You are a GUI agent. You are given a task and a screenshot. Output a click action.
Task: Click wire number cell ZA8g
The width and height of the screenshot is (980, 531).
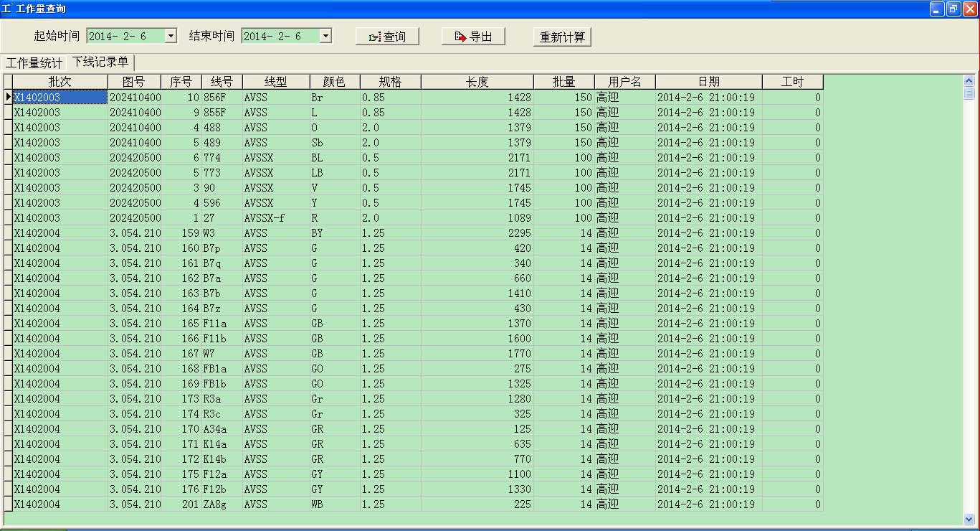222,504
